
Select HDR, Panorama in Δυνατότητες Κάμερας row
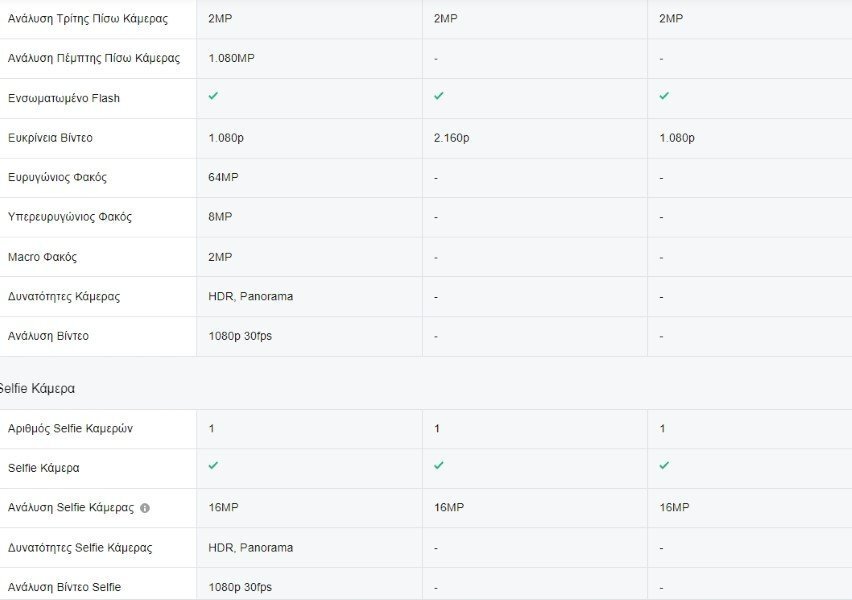pyautogui.click(x=250, y=296)
